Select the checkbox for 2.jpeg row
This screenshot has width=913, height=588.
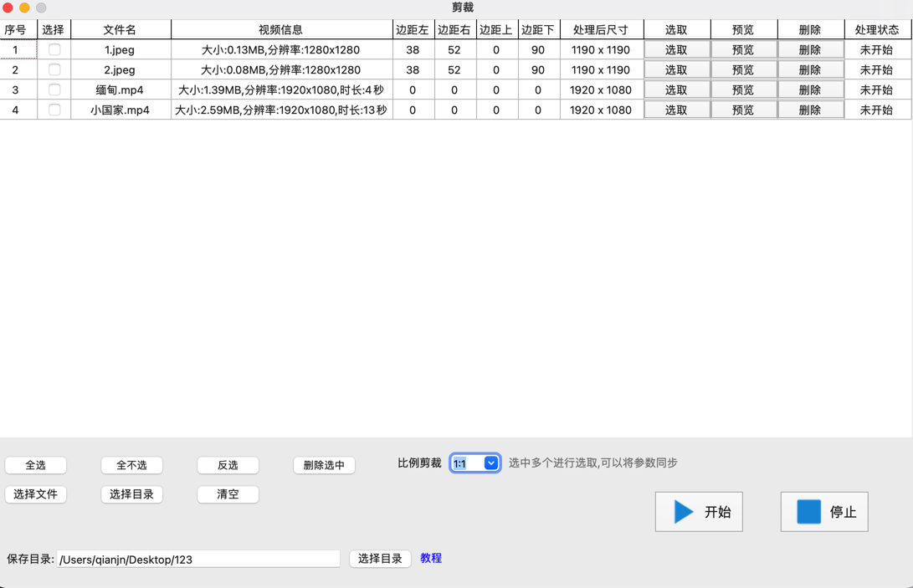tap(54, 69)
